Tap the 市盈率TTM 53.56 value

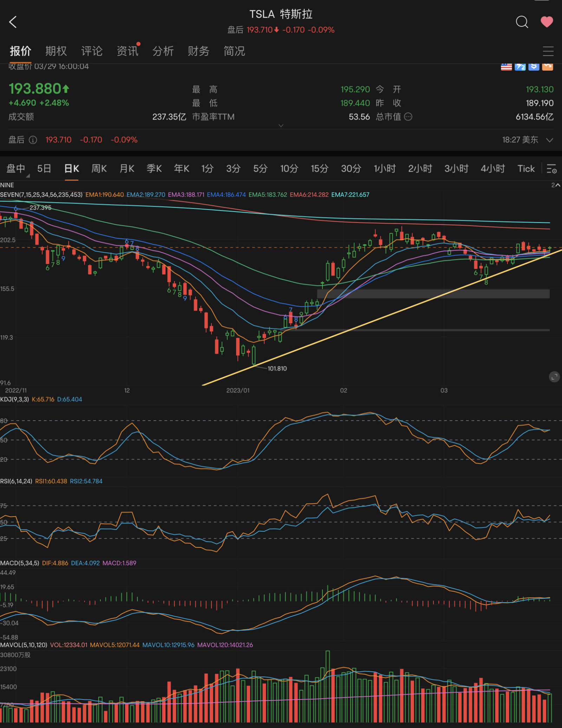pos(359,117)
